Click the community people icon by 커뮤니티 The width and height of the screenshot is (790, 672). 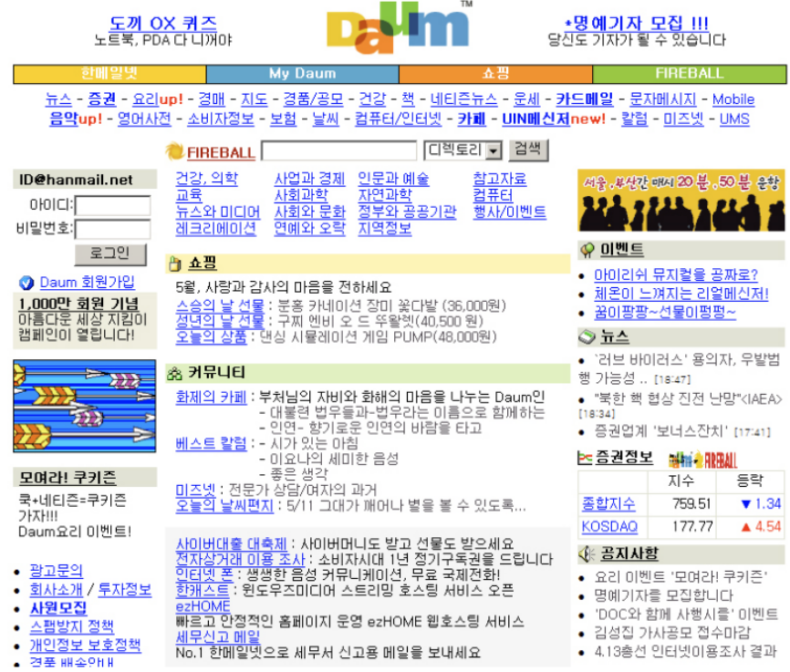(174, 373)
